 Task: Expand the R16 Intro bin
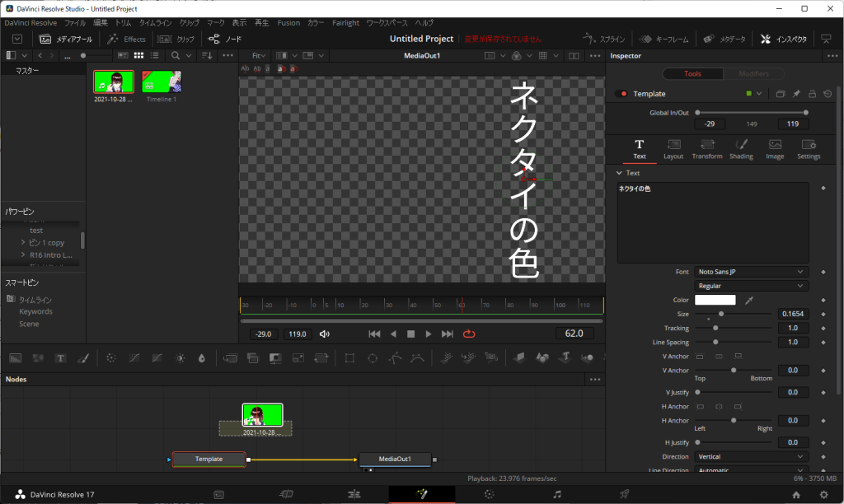(23, 255)
